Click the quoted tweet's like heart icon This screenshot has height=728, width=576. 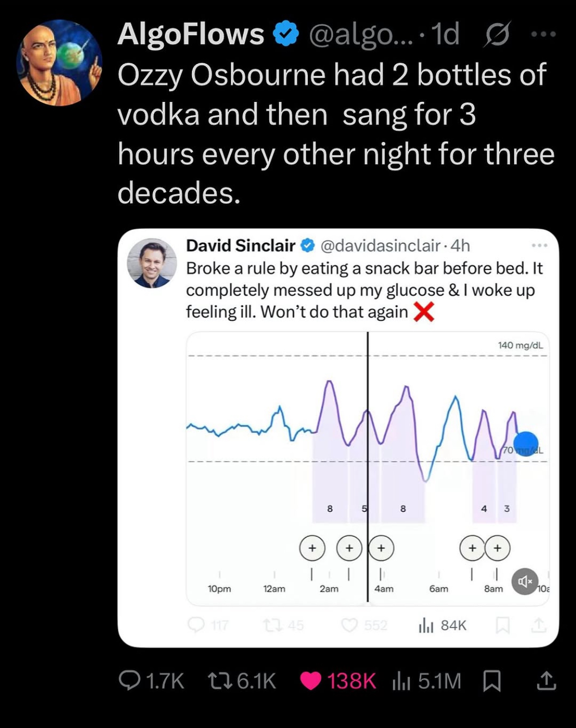349,625
